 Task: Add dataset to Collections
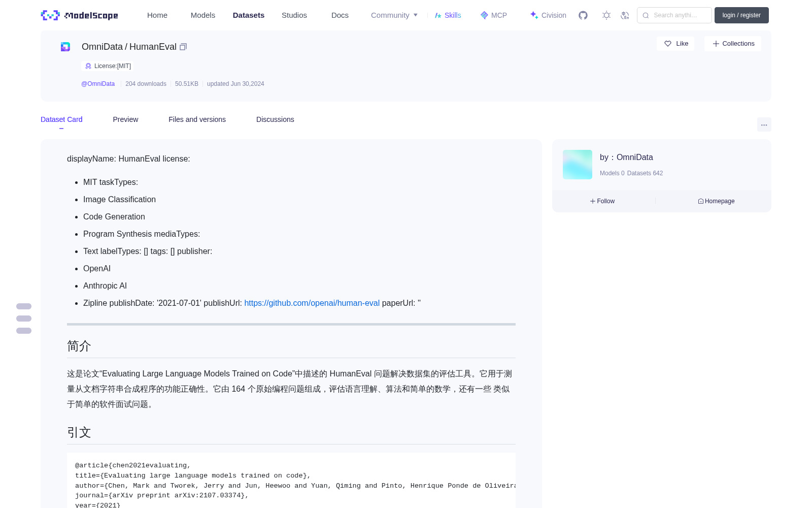[733, 44]
